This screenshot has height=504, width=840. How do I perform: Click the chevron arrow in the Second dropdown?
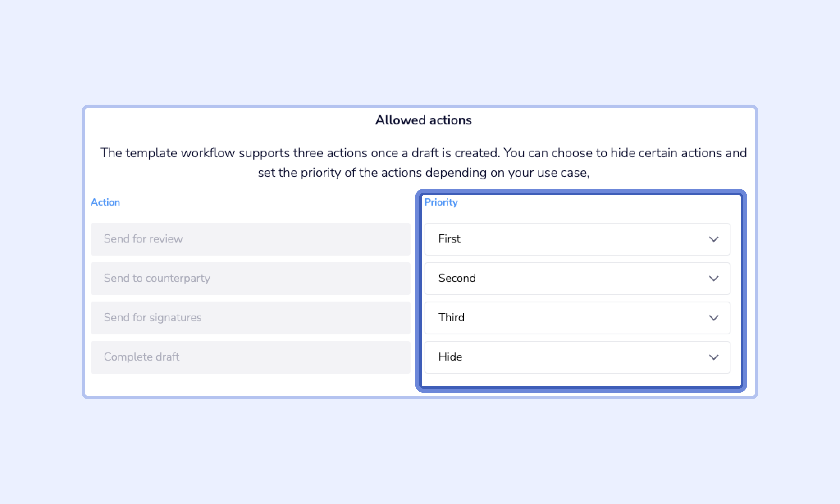point(714,278)
